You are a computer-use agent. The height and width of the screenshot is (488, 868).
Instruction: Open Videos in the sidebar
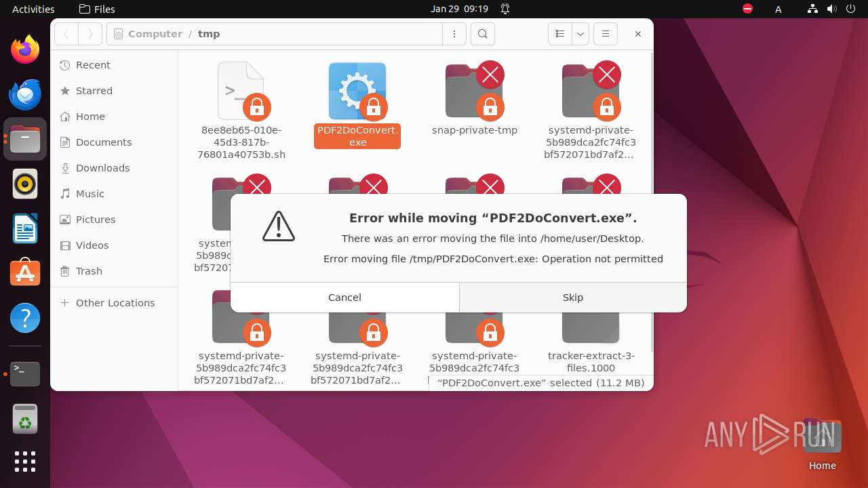(x=114, y=245)
